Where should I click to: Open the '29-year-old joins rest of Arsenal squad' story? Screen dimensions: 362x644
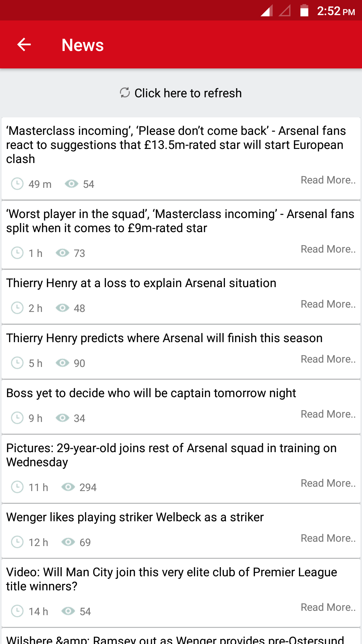click(171, 455)
